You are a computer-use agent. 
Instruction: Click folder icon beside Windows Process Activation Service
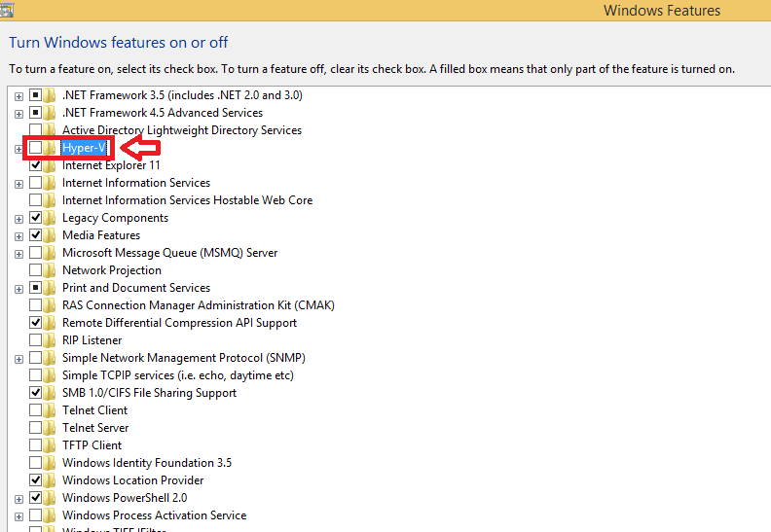tap(50, 515)
